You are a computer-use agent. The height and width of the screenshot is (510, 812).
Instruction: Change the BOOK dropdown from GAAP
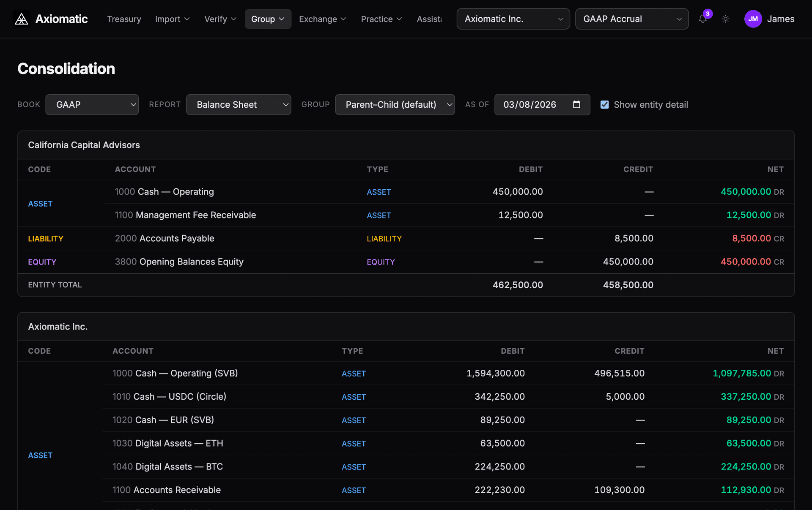[92, 104]
